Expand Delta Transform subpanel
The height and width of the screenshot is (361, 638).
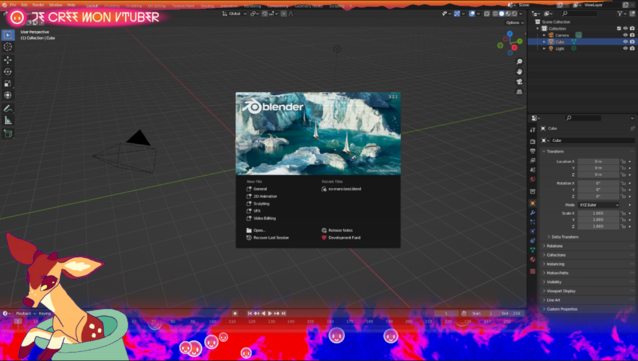(x=565, y=237)
